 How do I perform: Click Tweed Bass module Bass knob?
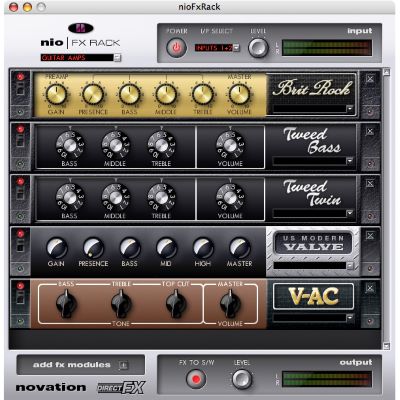70,145
